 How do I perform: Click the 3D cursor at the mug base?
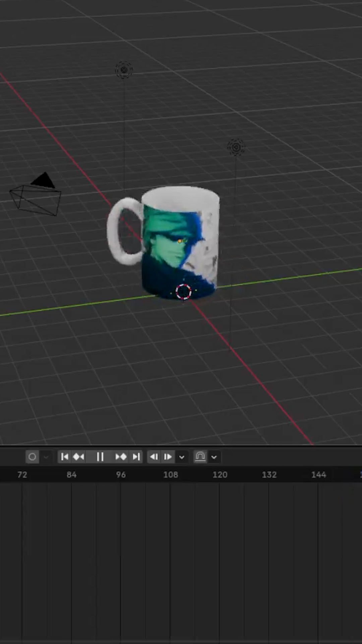click(183, 291)
